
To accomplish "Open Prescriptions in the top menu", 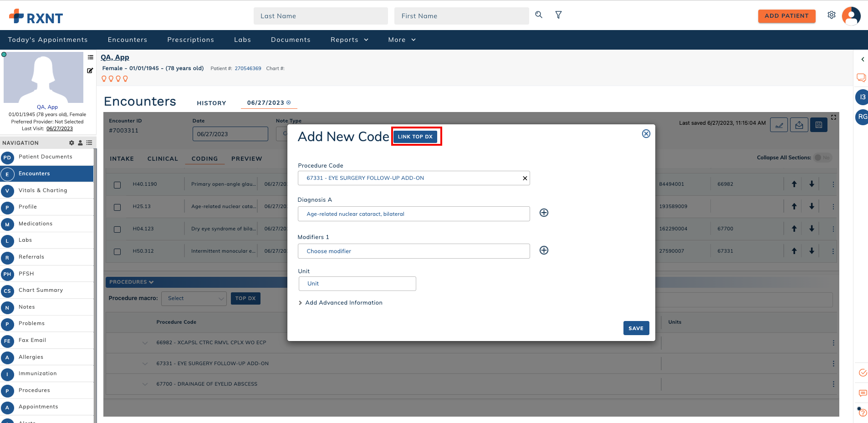I will (x=190, y=40).
